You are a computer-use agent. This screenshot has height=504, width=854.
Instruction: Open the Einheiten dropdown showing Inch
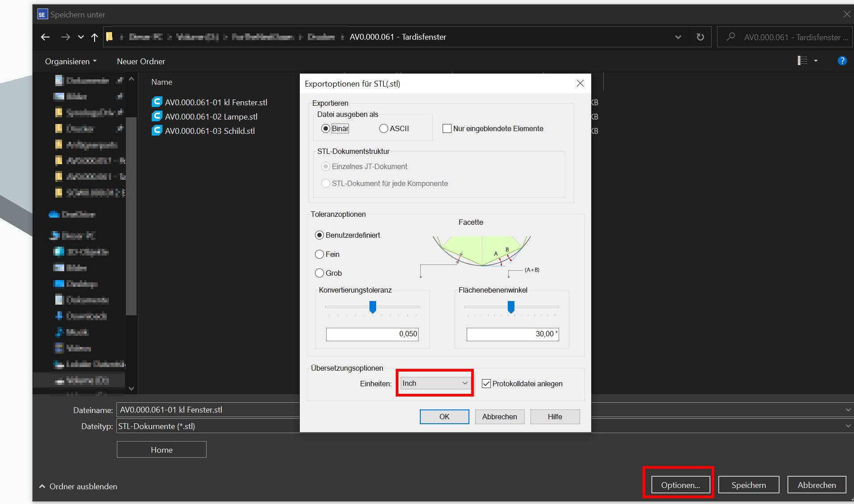coord(435,383)
